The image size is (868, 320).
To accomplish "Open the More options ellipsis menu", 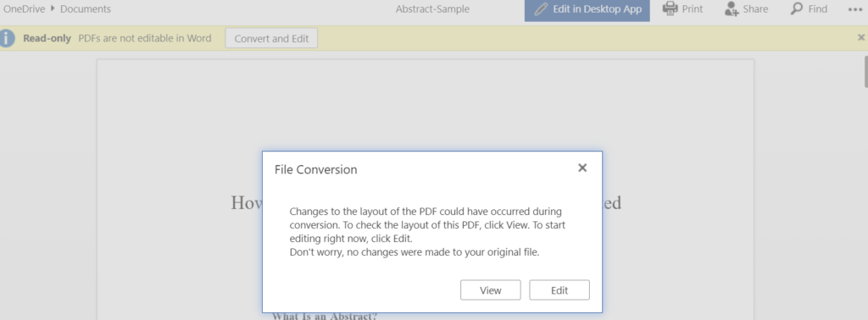I will (854, 9).
